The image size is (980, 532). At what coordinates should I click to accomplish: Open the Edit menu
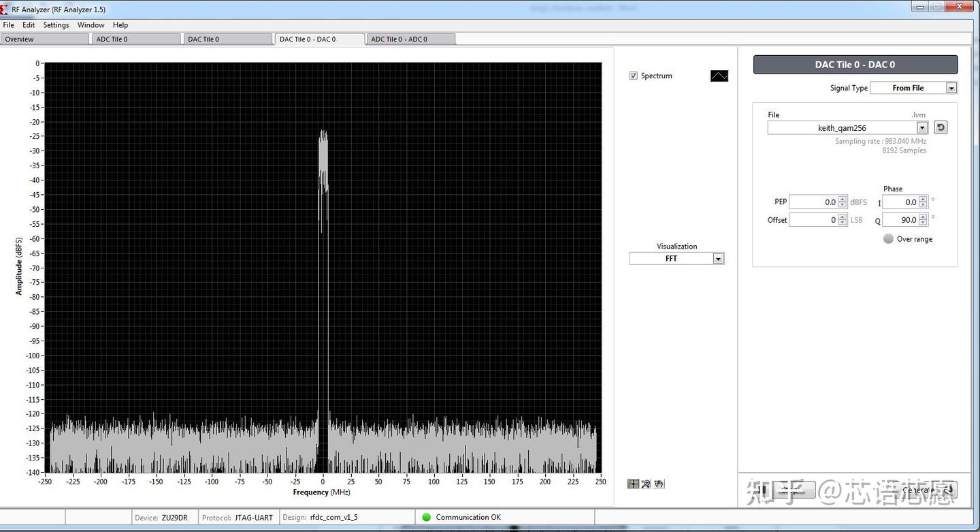point(29,25)
